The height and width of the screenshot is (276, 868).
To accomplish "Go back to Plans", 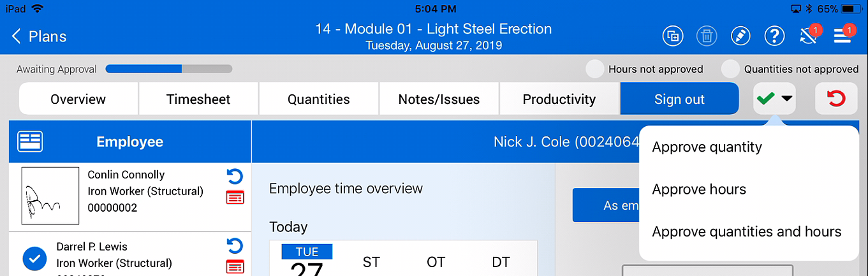I will [x=40, y=36].
